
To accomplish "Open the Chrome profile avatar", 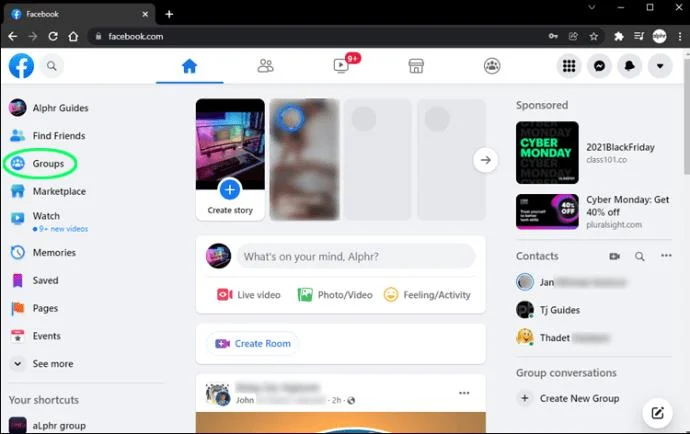I will click(659, 36).
